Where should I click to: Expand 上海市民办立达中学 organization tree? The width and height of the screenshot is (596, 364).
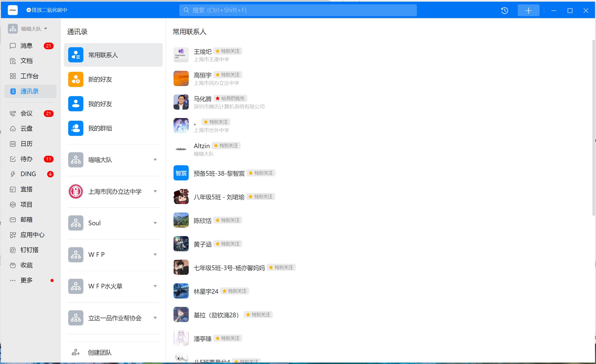(155, 191)
